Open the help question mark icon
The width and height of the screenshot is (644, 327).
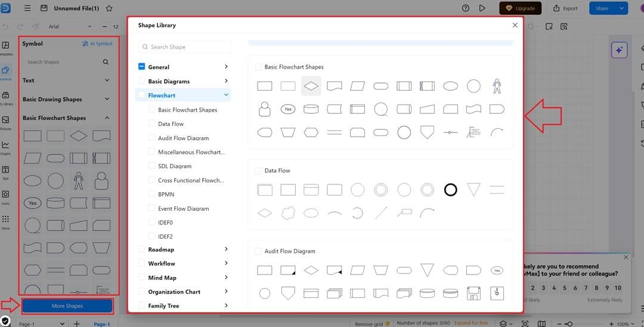point(466,8)
